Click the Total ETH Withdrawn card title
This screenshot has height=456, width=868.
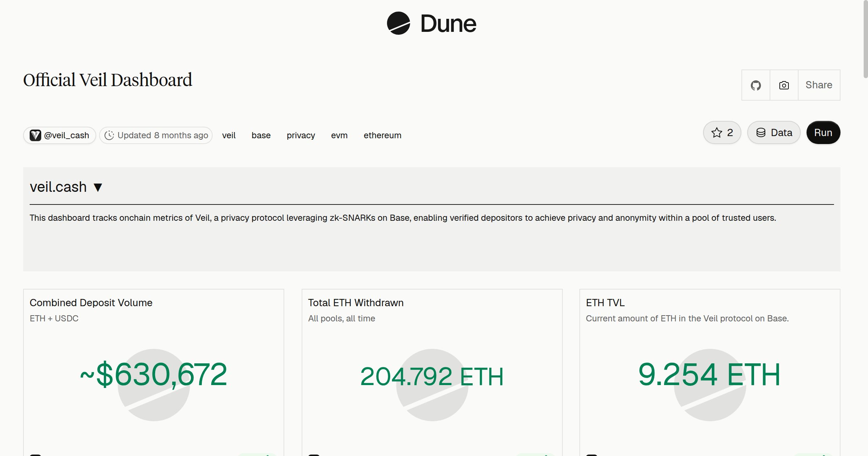356,303
